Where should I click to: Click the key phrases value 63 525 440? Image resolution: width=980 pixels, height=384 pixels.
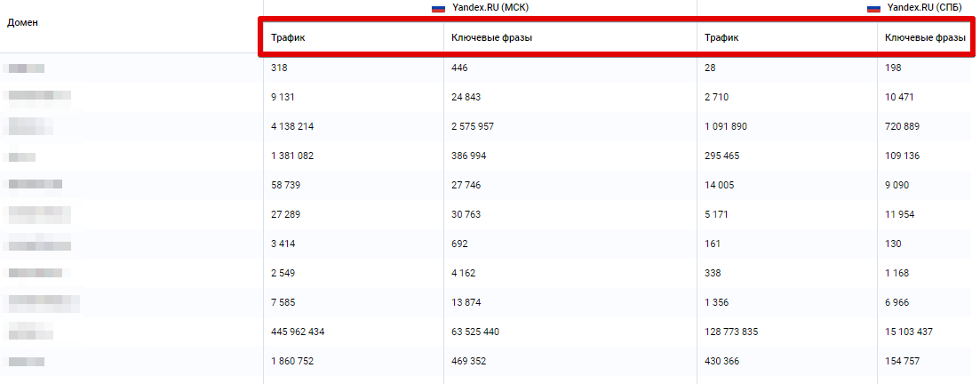click(475, 332)
